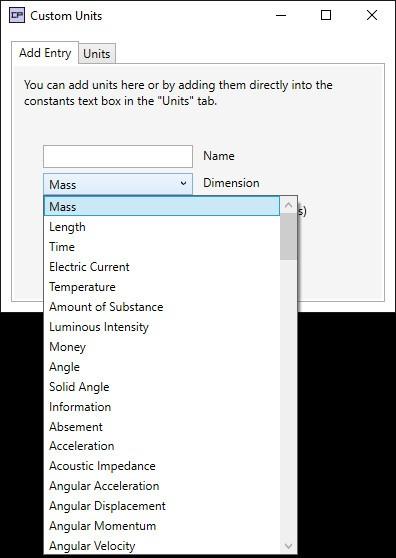
Task: Click the scroll-up arrow in dropdown list
Action: click(x=288, y=205)
